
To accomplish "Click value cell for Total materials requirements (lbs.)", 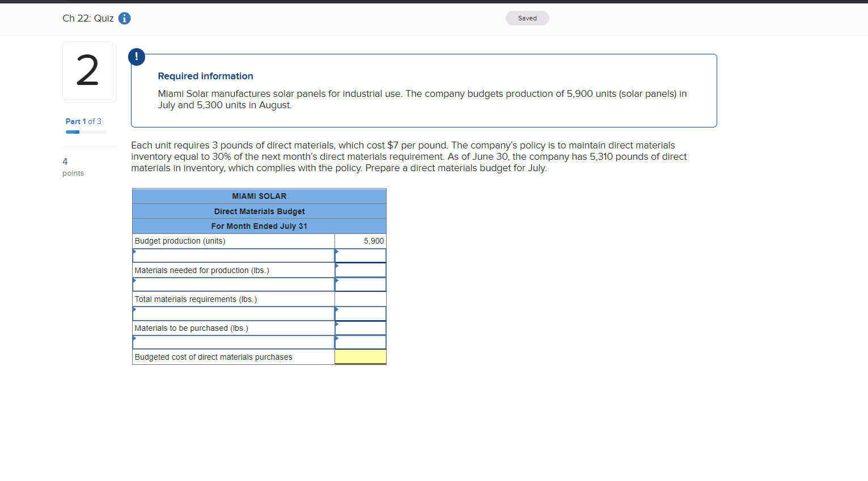I will pyautogui.click(x=361, y=299).
